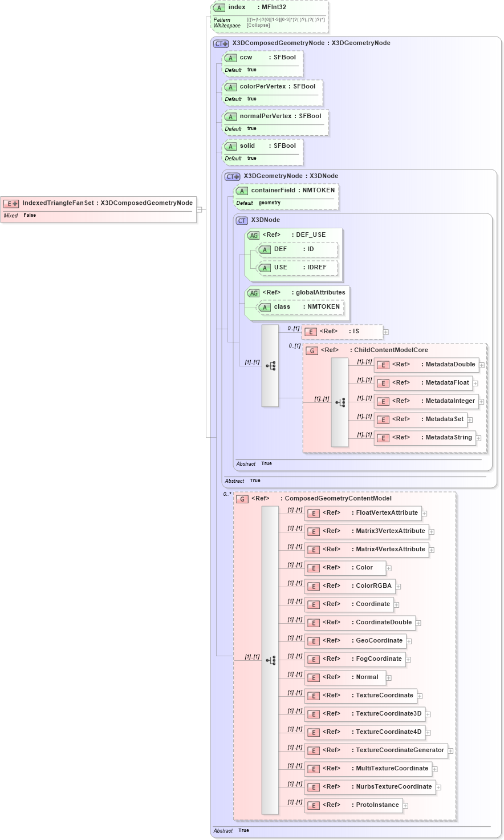Viewport: 504px width, 840px height.
Task: Expand the MetadataString reference
Action: pos(478,438)
